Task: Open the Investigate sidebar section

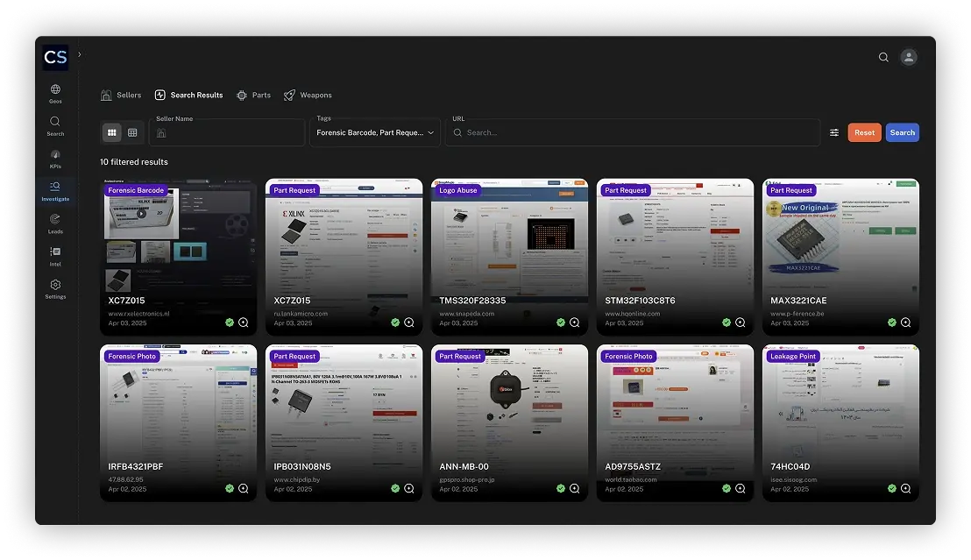Action: click(x=55, y=191)
